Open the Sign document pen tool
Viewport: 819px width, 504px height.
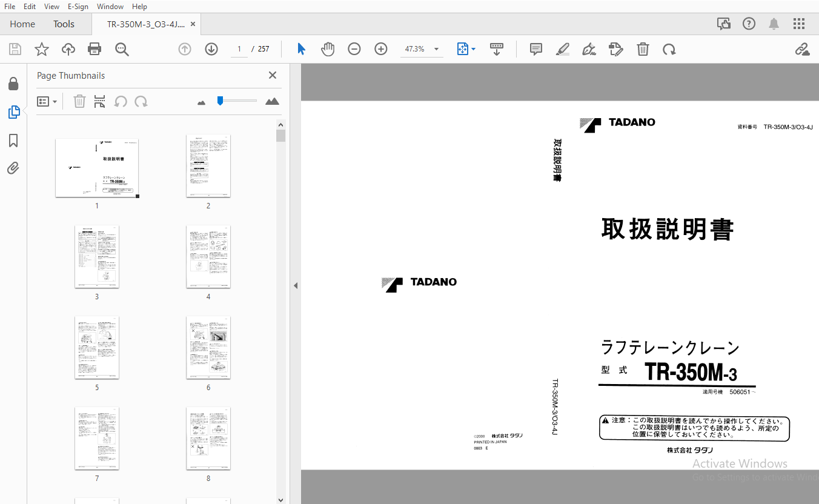click(589, 49)
